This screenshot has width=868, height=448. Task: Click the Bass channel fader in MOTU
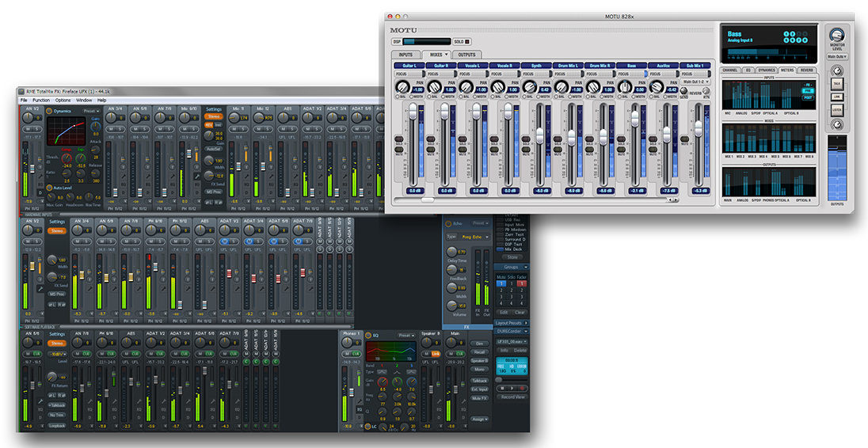click(x=635, y=117)
